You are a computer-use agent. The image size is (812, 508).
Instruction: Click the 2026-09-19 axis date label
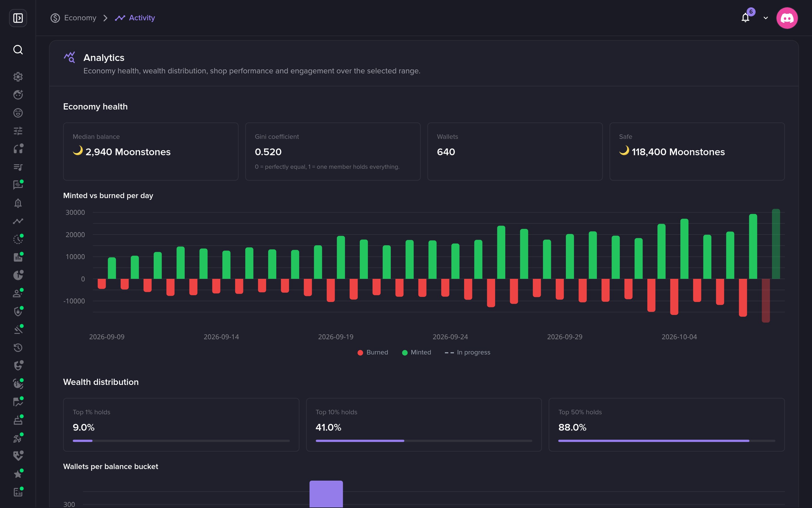tap(336, 337)
